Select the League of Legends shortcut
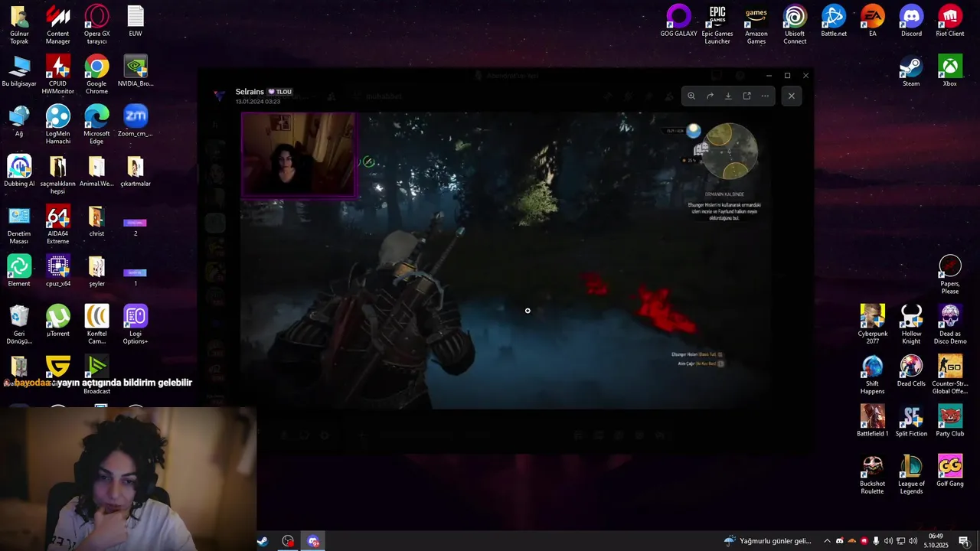The width and height of the screenshot is (980, 551). click(x=911, y=474)
